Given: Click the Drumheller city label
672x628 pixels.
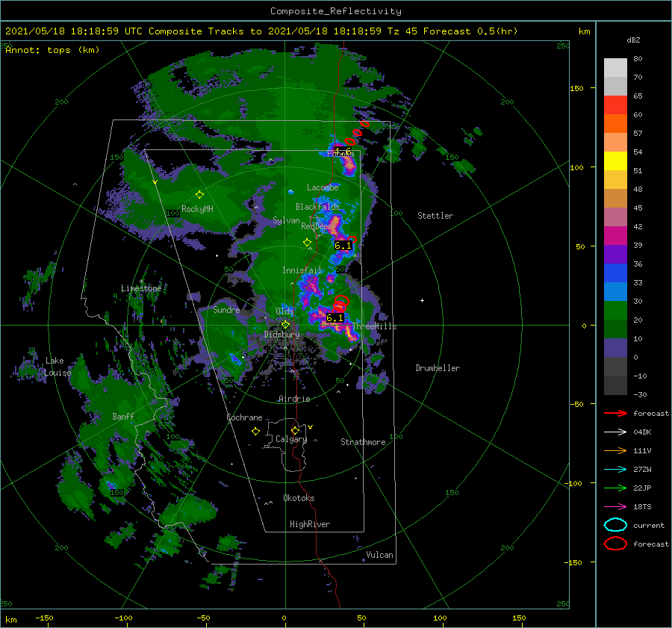Looking at the screenshot, I should pyautogui.click(x=438, y=368).
